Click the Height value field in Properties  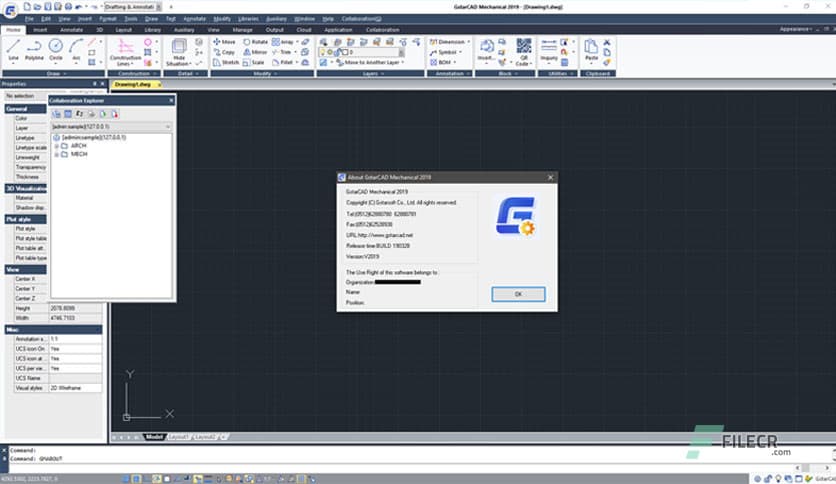tap(76, 308)
